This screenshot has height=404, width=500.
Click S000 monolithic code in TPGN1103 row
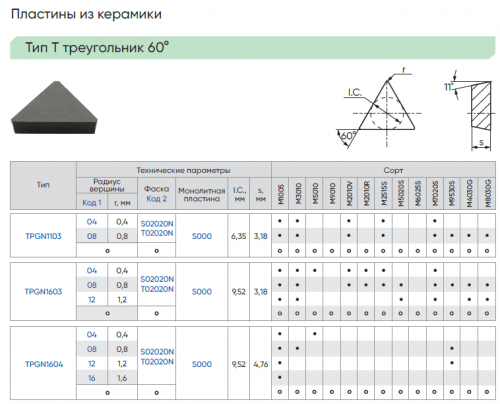coord(202,236)
